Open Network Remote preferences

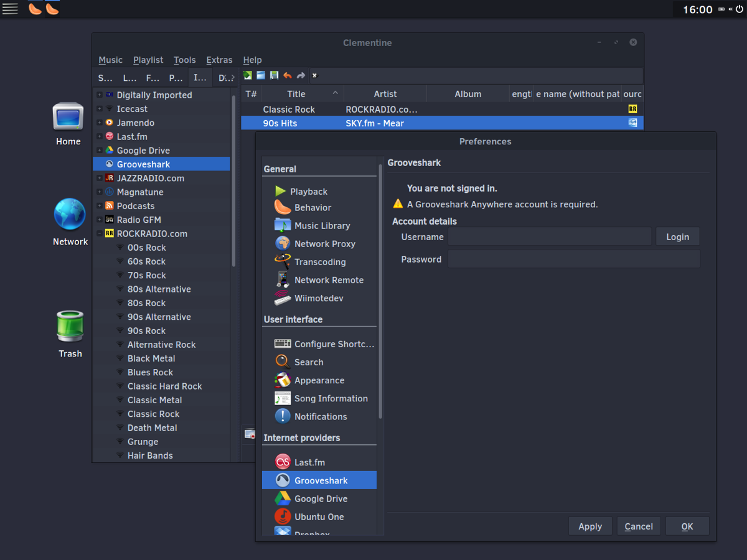point(319,280)
